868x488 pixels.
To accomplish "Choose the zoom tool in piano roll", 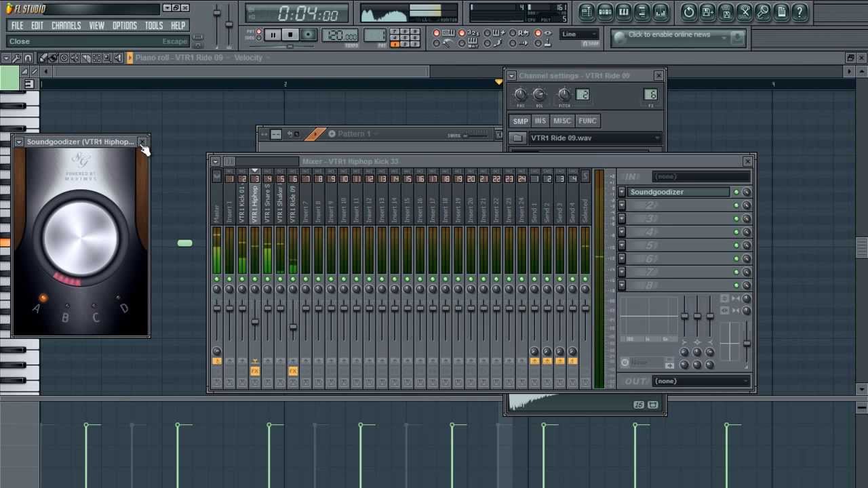I will tap(107, 58).
